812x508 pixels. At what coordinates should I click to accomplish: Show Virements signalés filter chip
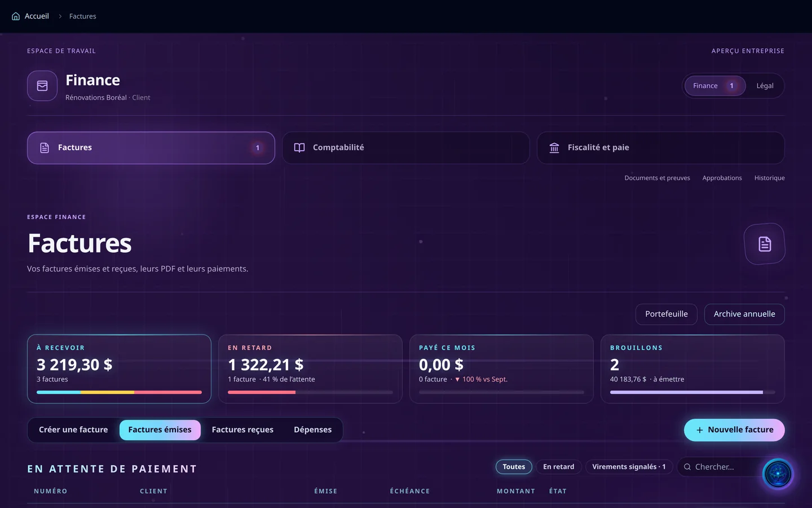pyautogui.click(x=629, y=467)
